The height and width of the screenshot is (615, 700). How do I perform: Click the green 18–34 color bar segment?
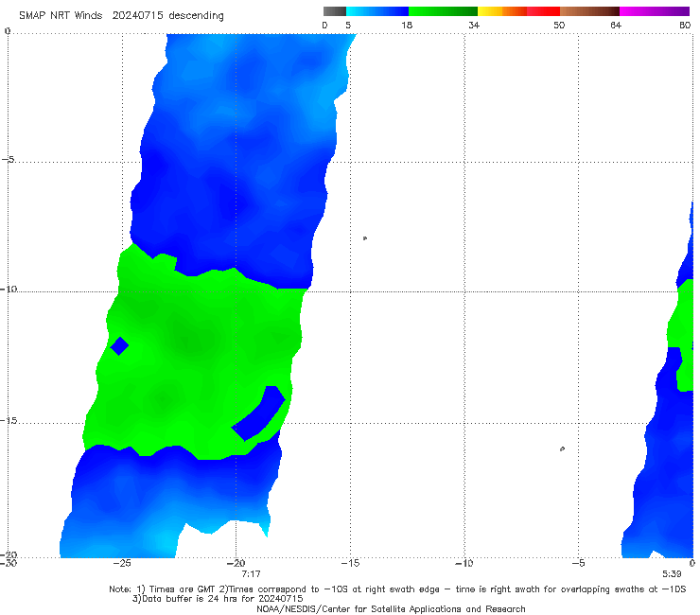click(443, 11)
